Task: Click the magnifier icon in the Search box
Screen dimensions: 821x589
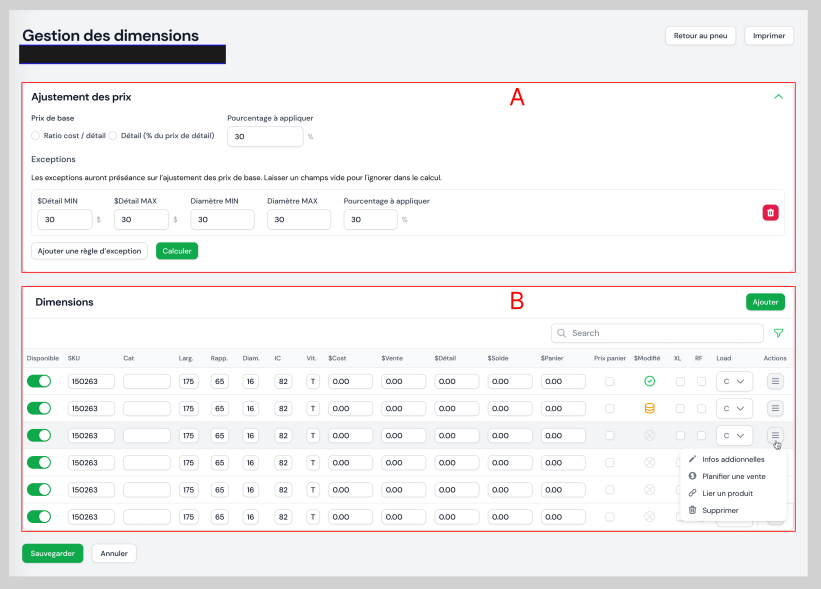Action: [x=561, y=333]
